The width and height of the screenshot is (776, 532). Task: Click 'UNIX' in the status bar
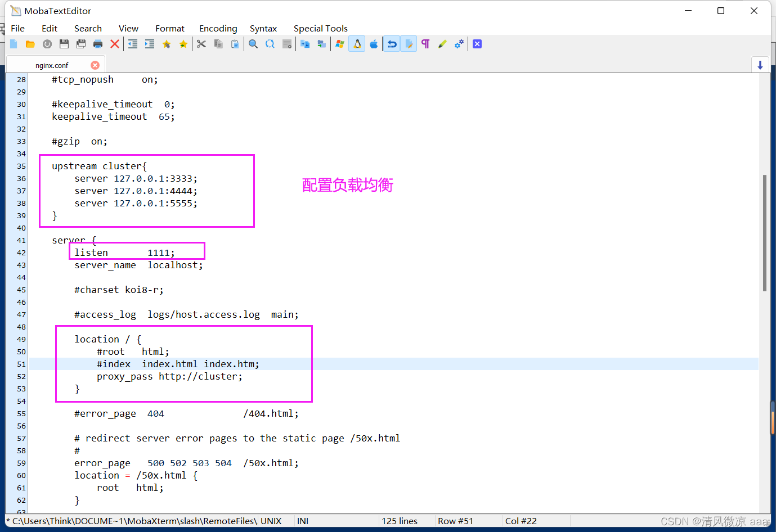coord(271,521)
